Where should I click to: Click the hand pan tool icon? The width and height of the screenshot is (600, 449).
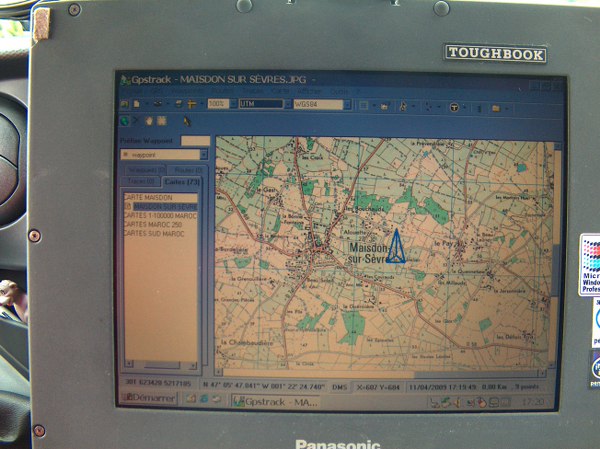(x=149, y=121)
